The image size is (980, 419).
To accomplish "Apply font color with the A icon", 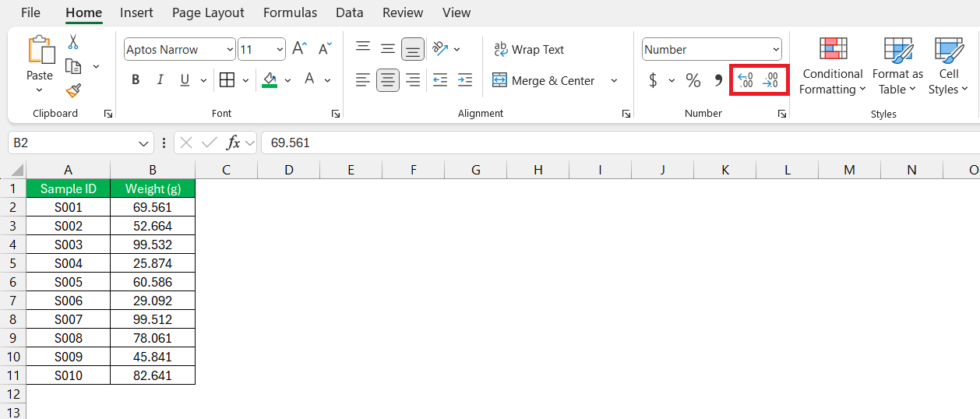I will tap(309, 79).
